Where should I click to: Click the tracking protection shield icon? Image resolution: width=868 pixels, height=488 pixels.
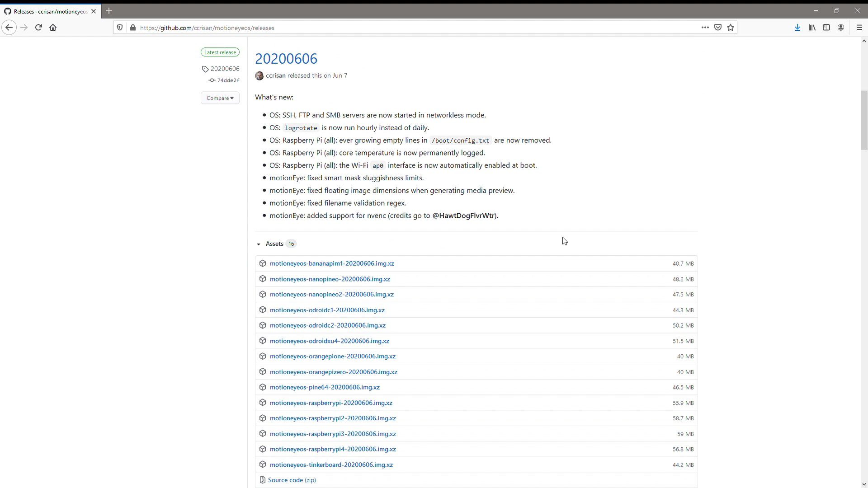coord(120,28)
